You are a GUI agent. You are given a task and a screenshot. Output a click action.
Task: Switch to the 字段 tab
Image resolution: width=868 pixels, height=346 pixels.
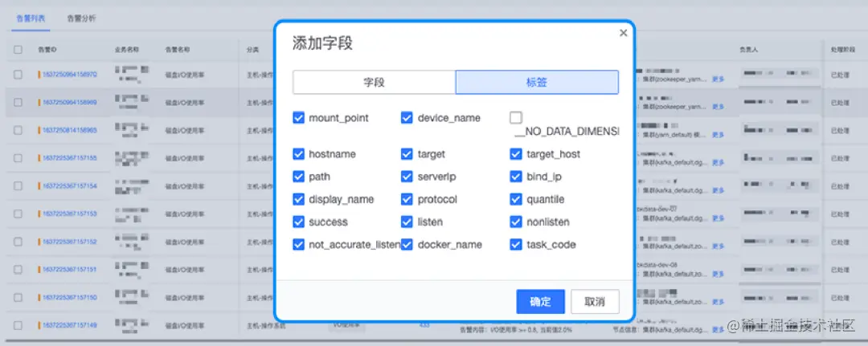(x=375, y=83)
